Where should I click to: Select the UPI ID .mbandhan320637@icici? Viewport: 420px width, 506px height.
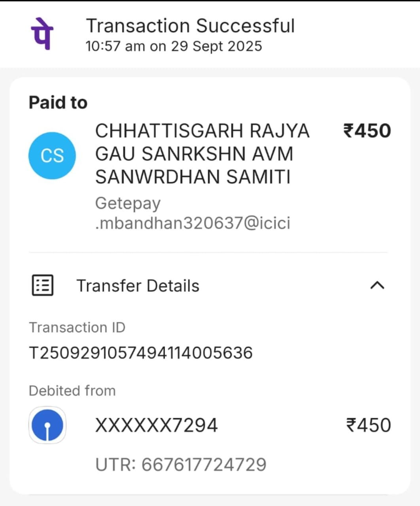[x=193, y=223]
